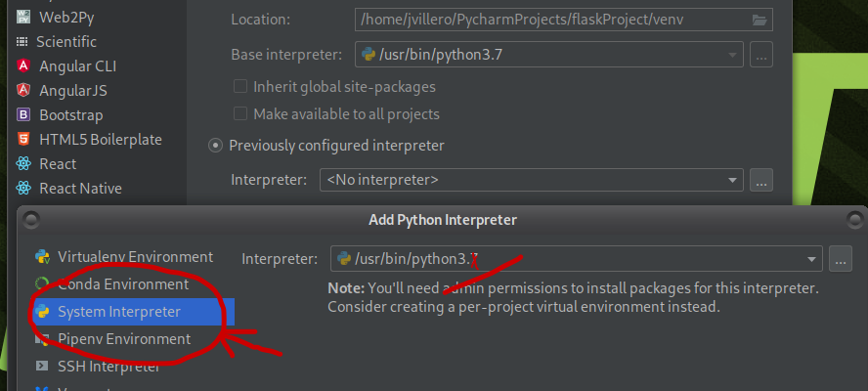
Task: Select the AngularJS project type icon
Action: [x=22, y=91]
